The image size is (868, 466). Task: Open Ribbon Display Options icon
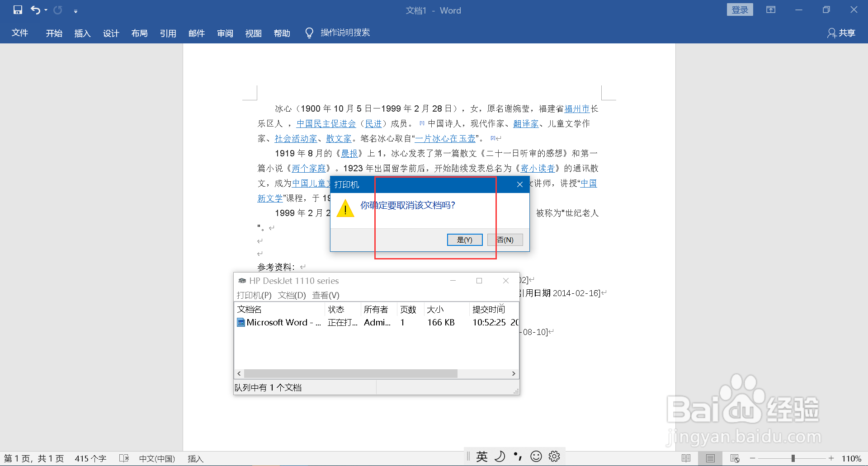point(771,10)
